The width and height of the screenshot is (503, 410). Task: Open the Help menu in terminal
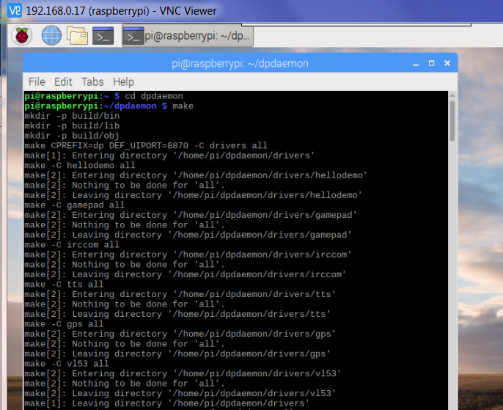(123, 82)
